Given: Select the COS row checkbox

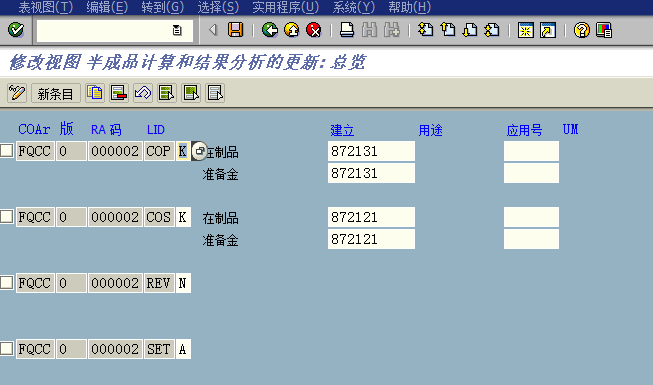Looking at the screenshot, I should point(7,217).
